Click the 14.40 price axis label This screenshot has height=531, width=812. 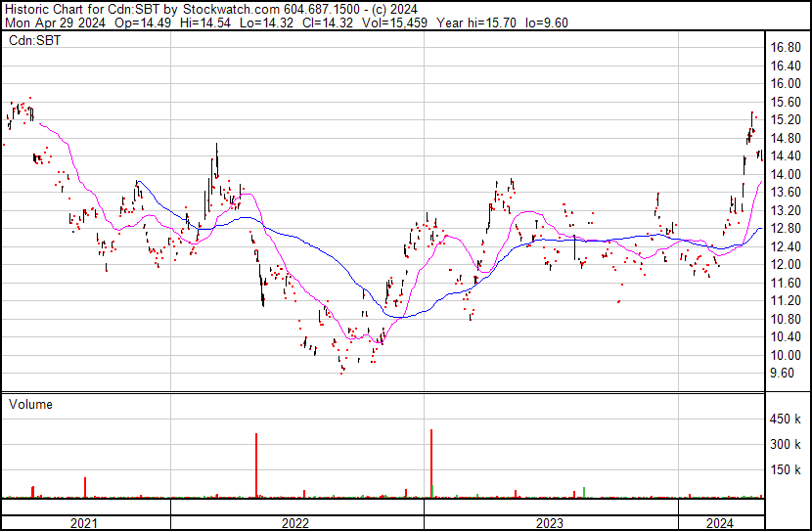(786, 155)
